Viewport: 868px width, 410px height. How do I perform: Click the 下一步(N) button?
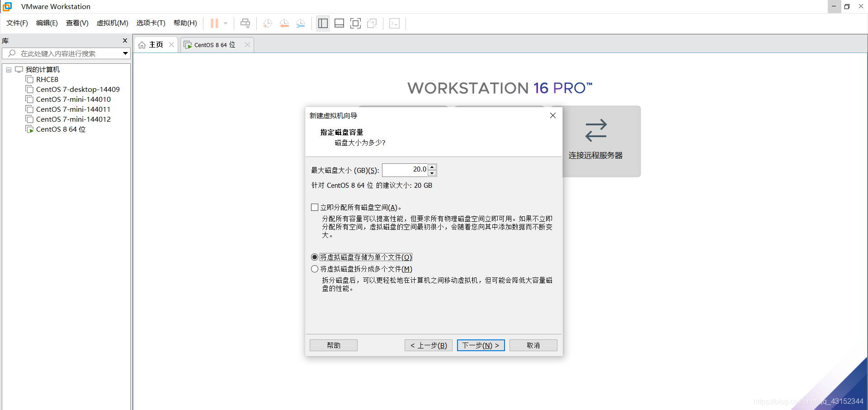(481, 345)
